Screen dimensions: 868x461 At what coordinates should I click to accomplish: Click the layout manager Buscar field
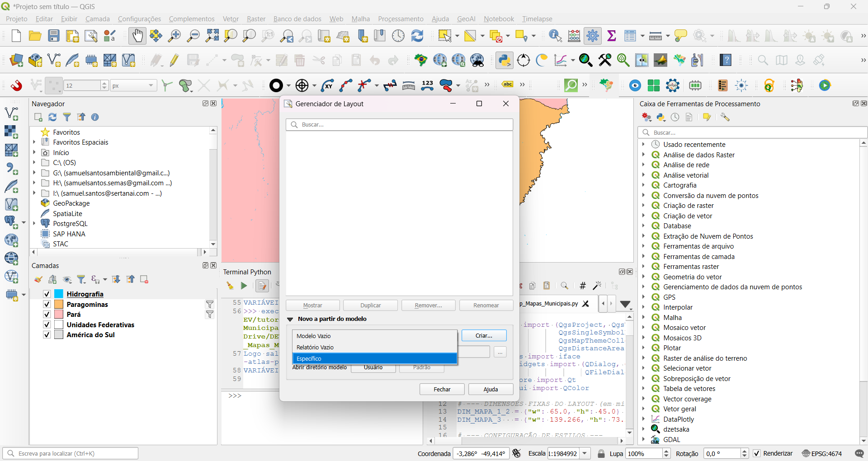coord(399,125)
